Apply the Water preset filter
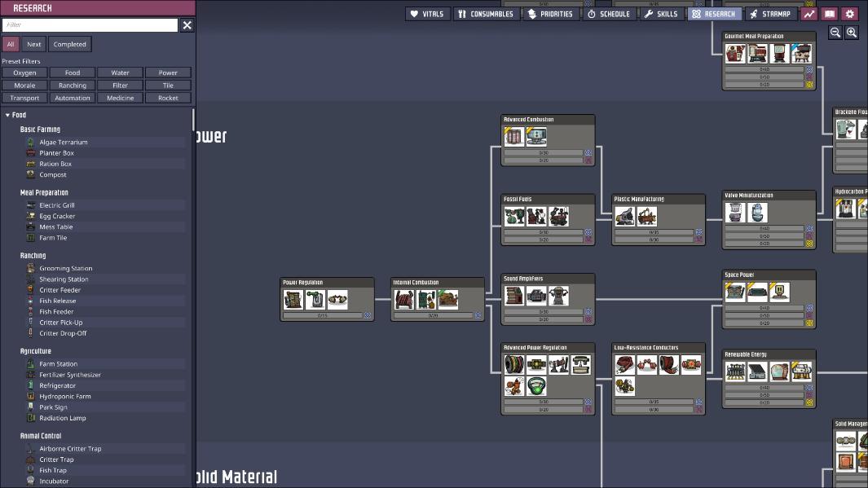The width and height of the screenshot is (868, 488). click(120, 73)
